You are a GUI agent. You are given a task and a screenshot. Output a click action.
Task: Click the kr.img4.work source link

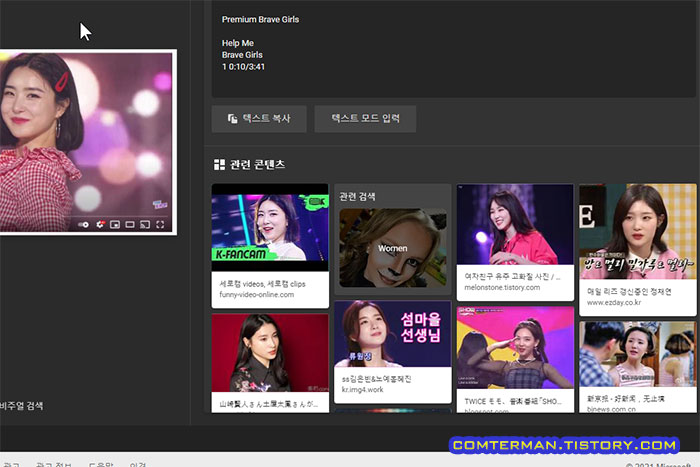tap(362, 390)
